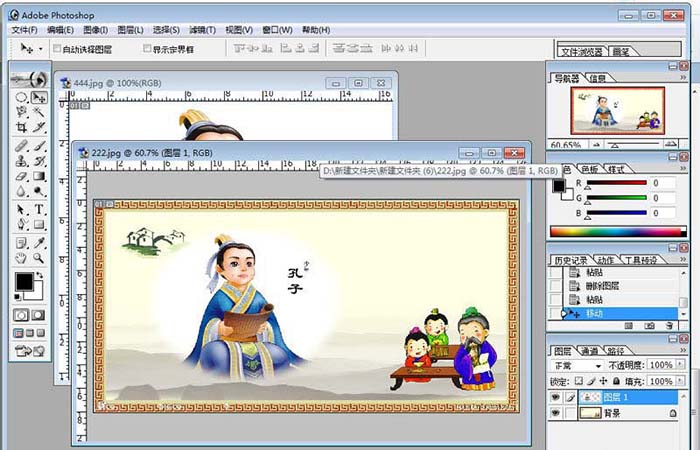The width and height of the screenshot is (700, 450).
Task: Select the Pen tool
Action: [21, 224]
